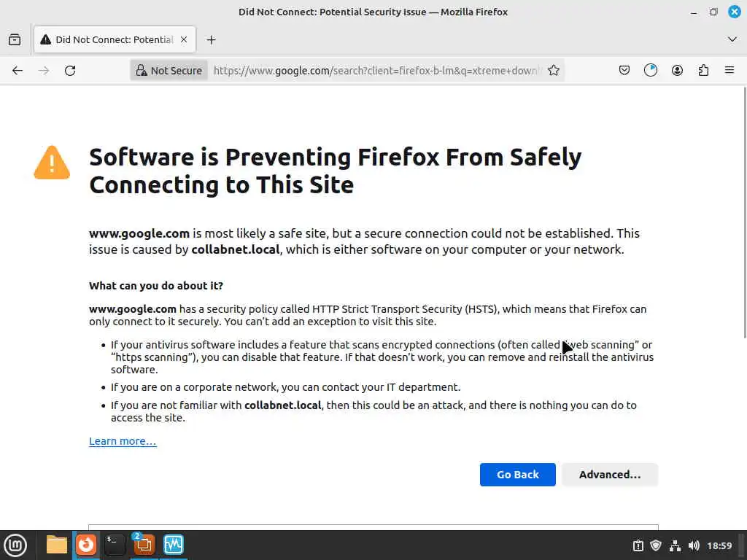
Task: Click the orange warning triangle icon
Action: point(52,163)
